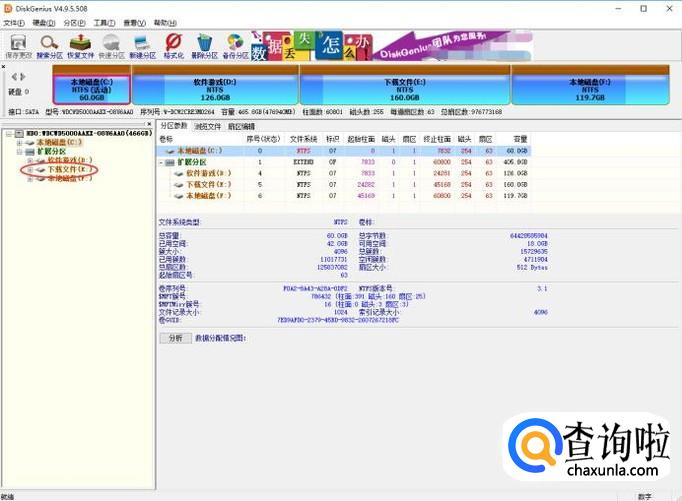Select 本地磁盘(F:) in the left tree

coord(70,179)
